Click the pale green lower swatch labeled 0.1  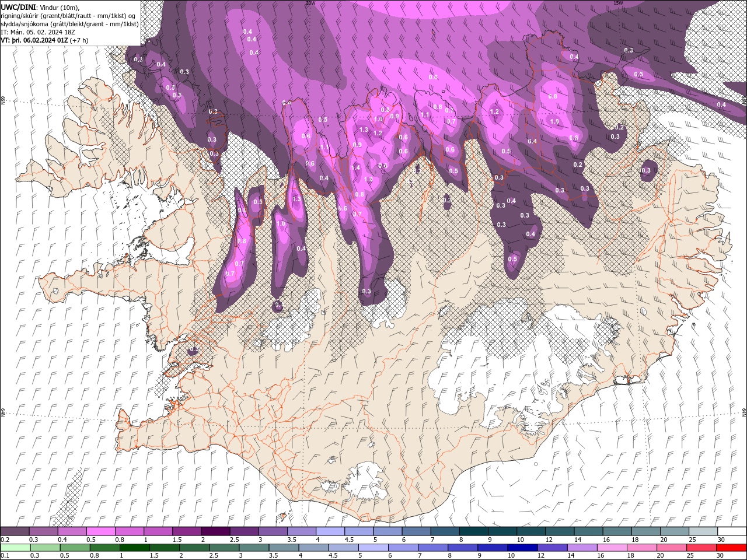point(16,548)
